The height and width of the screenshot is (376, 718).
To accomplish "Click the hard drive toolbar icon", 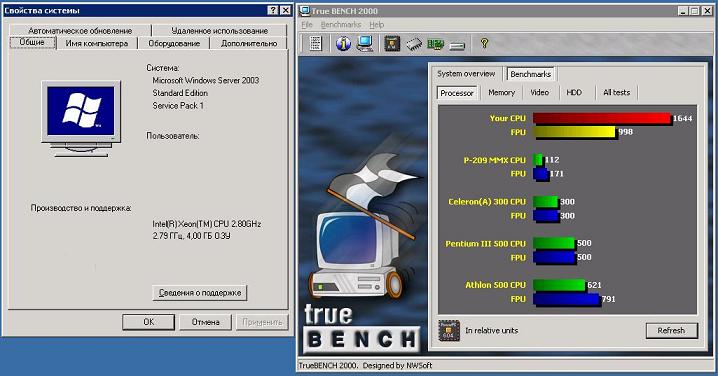I will click(x=457, y=45).
